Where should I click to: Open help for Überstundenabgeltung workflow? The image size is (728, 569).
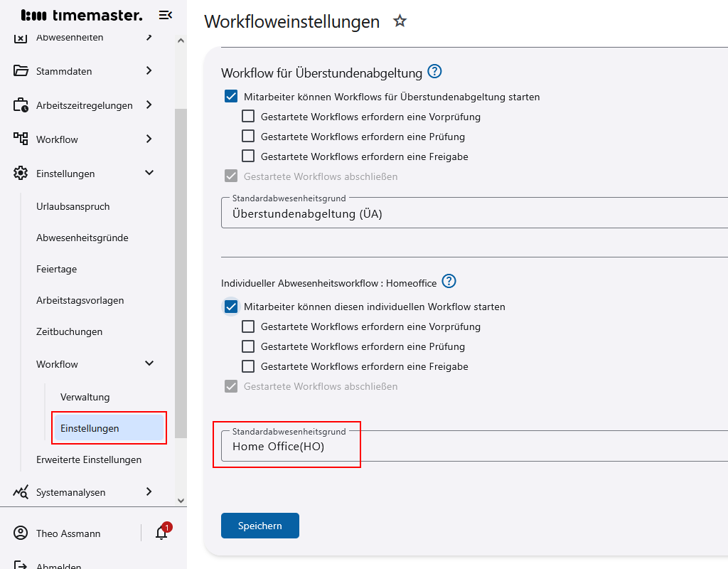(x=434, y=72)
